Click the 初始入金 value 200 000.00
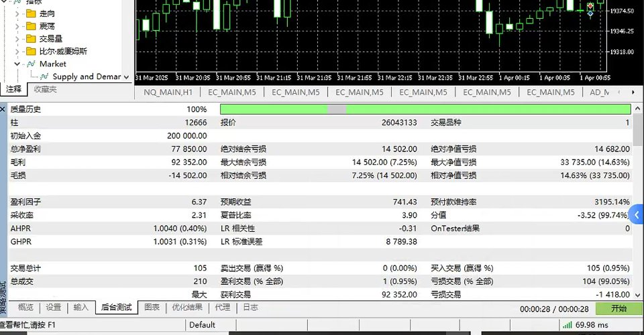The width and height of the screenshot is (644, 335). (x=187, y=136)
